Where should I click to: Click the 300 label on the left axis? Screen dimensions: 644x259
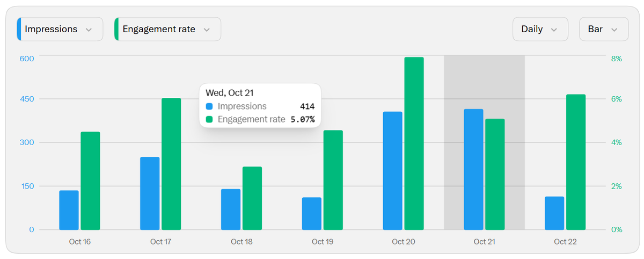[27, 143]
